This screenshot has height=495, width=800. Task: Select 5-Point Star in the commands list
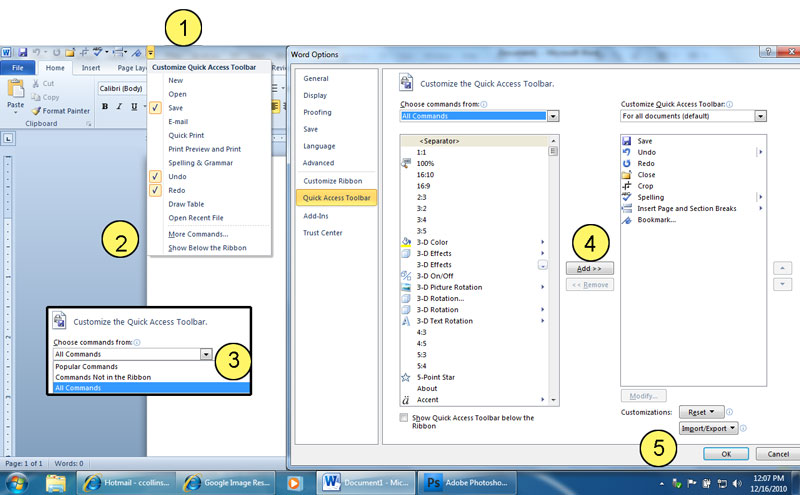(436, 377)
